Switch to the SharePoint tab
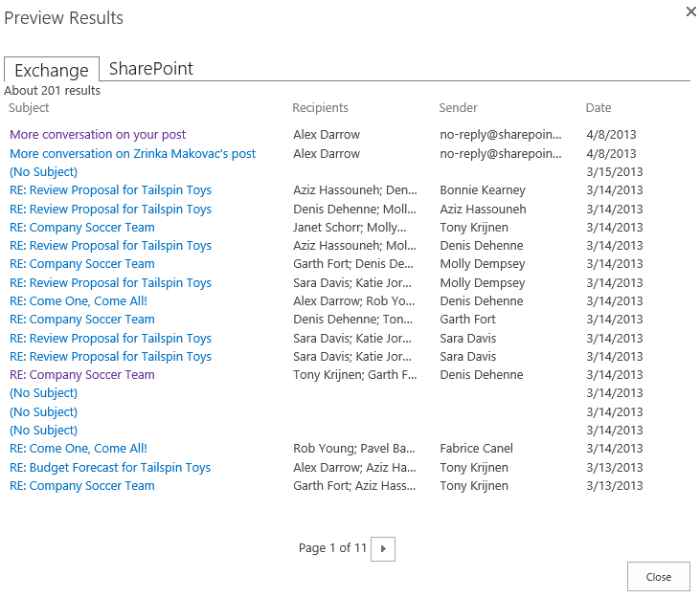Viewport: 700px width, 598px height. pos(151,69)
